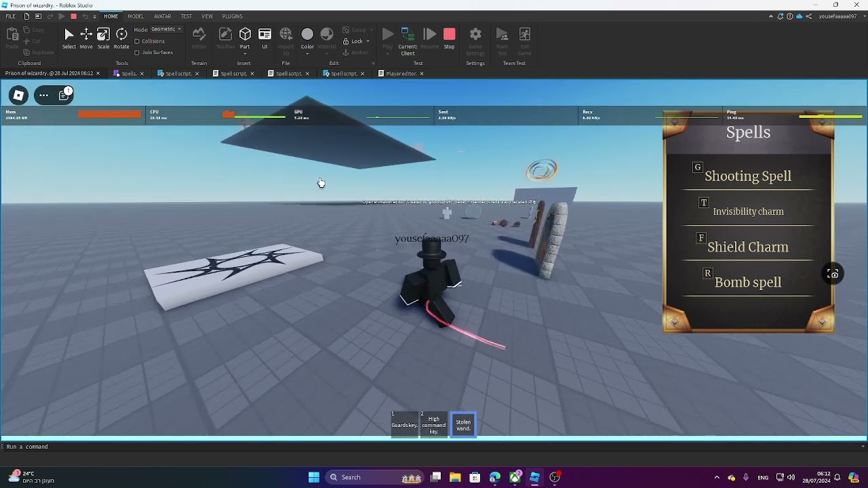Open the Mode Geometric dropdown

(166, 29)
